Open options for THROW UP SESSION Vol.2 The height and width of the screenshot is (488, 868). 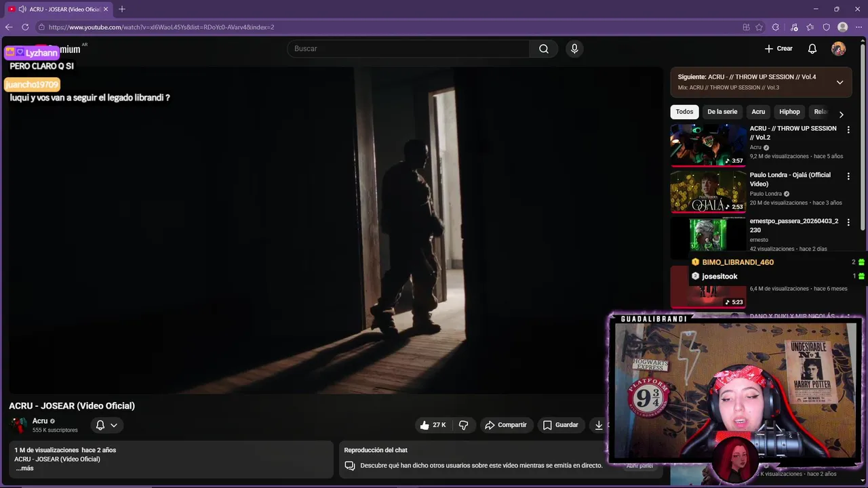(848, 129)
